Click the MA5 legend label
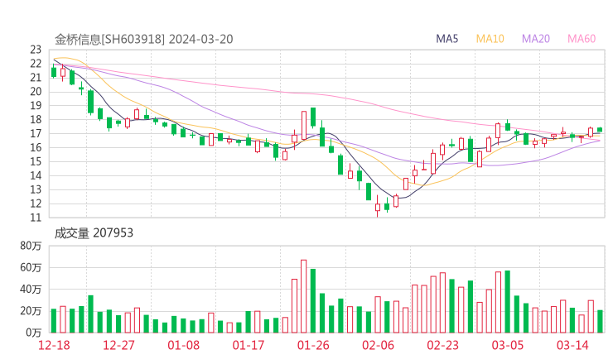Viewport: 613px width, 364px height. (446, 39)
